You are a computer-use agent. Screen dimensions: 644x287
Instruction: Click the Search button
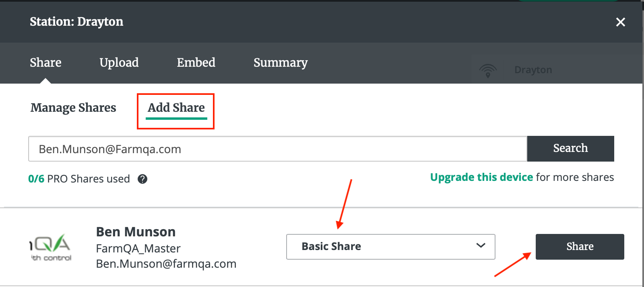coord(570,148)
